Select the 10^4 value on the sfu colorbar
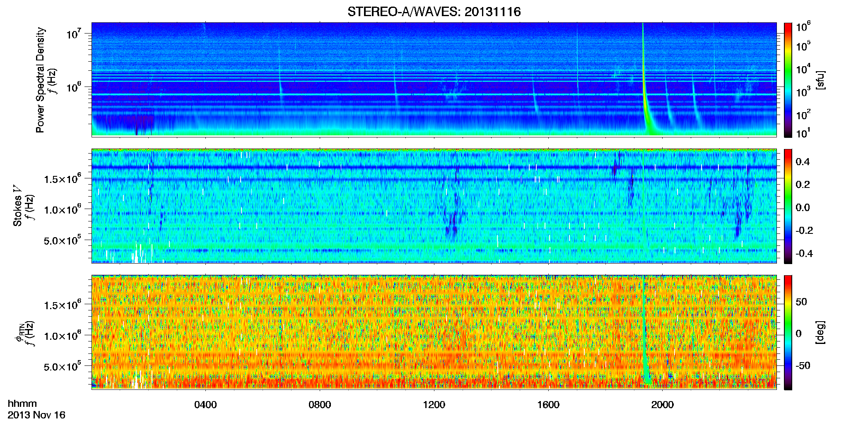 coord(803,69)
